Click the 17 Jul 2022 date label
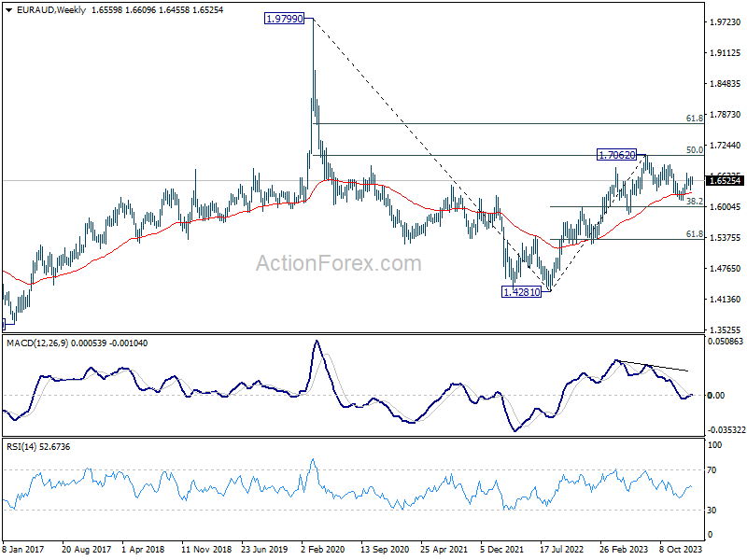The height and width of the screenshot is (560, 747). point(562,549)
